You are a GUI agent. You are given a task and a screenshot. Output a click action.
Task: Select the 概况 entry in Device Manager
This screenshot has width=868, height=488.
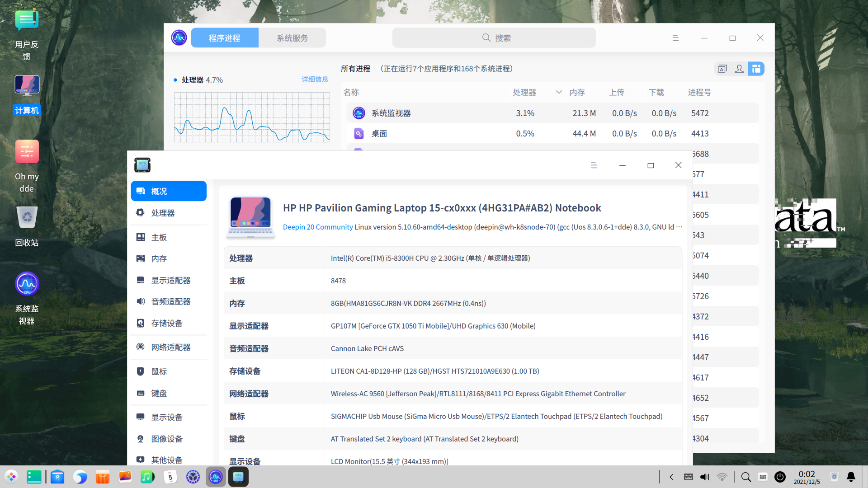pyautogui.click(x=168, y=191)
